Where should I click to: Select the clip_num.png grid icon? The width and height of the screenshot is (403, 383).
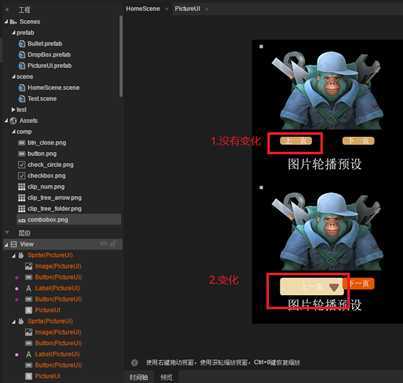pos(21,187)
